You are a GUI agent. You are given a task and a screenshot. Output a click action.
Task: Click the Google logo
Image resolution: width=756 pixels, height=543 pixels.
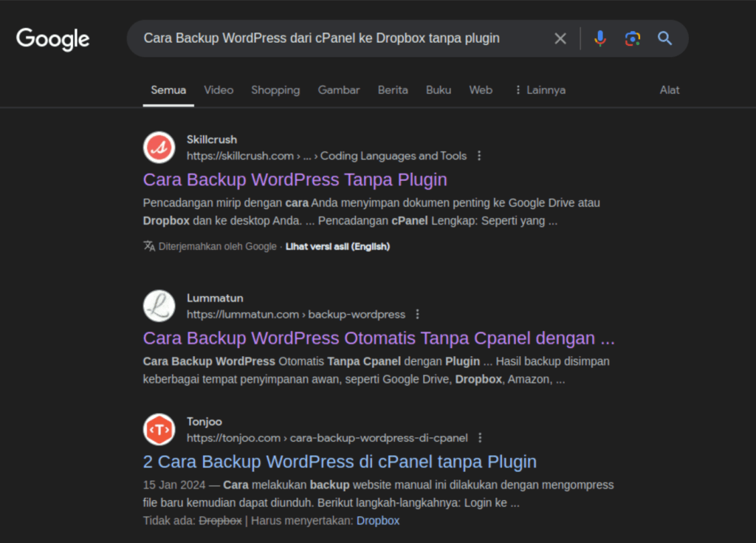click(52, 38)
